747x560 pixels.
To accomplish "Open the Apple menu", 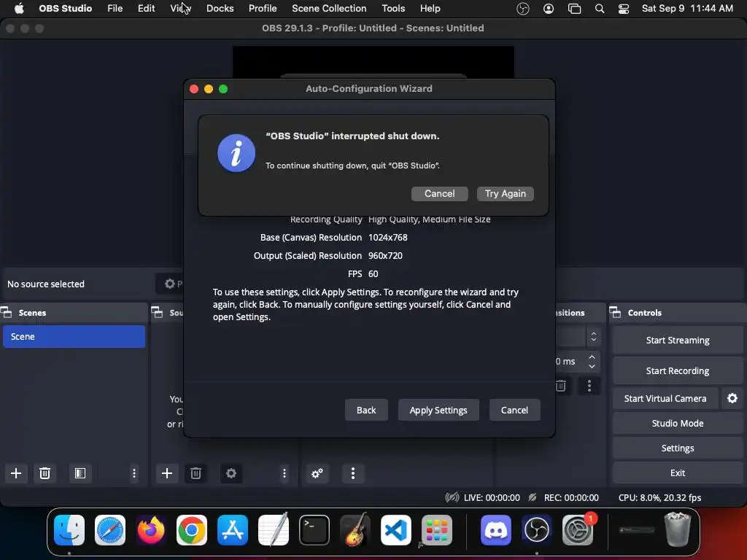I will click(x=19, y=9).
